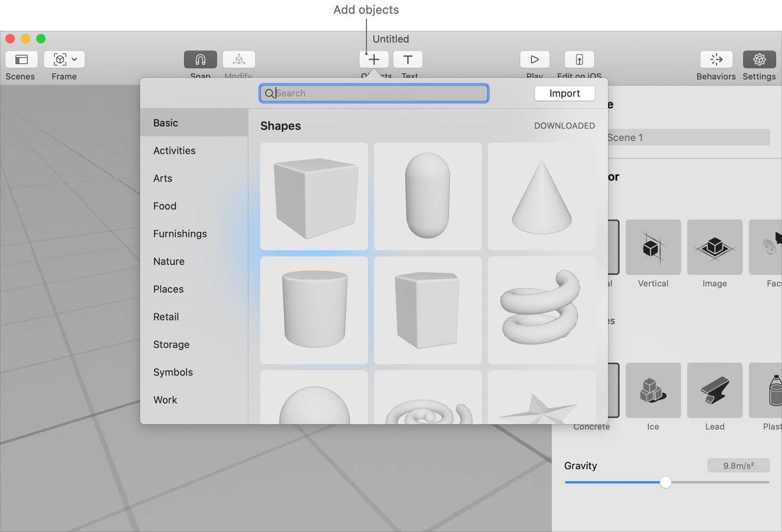The width and height of the screenshot is (782, 532).
Task: Open the Behaviors panel
Action: [716, 60]
